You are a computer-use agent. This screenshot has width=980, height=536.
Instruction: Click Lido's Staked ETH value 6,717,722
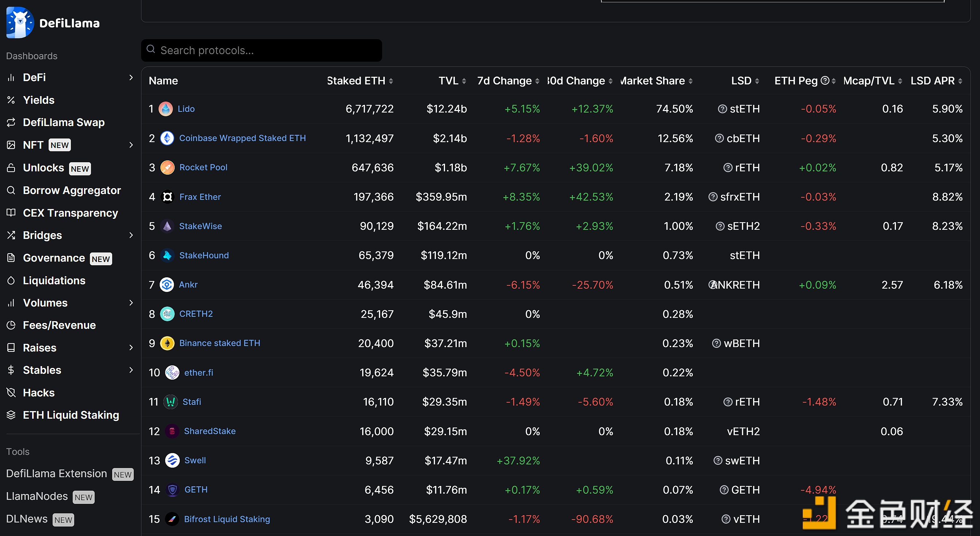[369, 109]
